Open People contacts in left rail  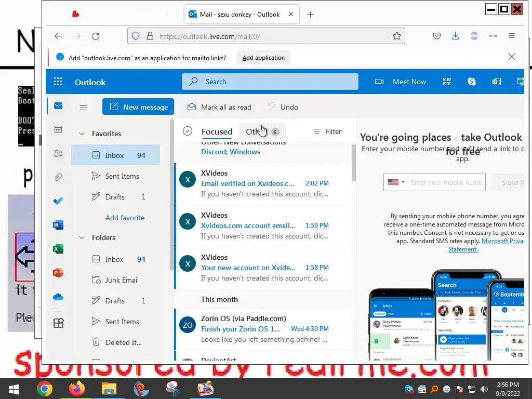click(58, 153)
